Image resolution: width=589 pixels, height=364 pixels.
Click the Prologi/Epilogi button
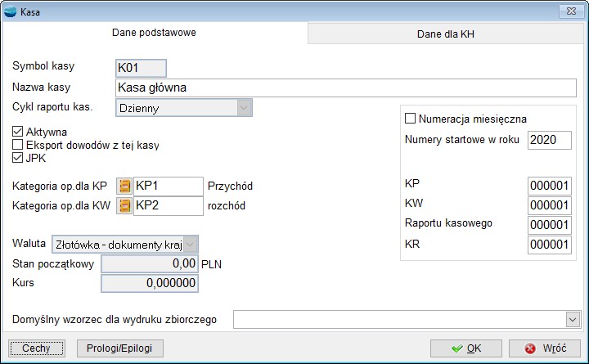click(x=119, y=348)
